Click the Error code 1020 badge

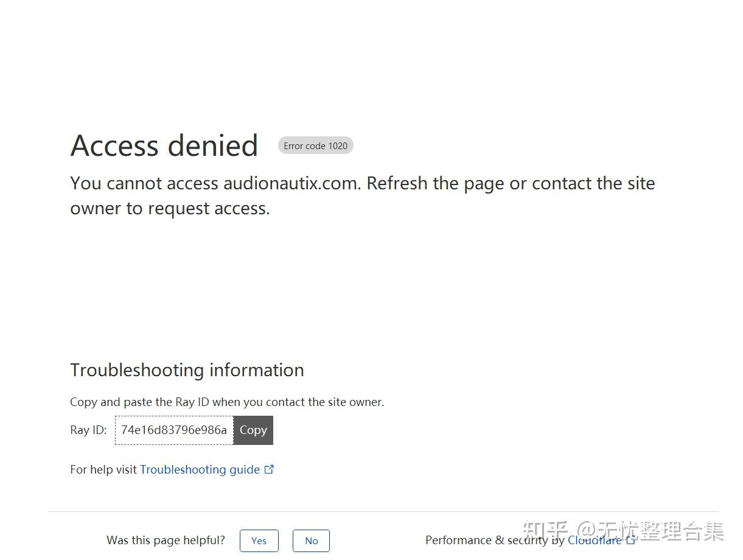[x=315, y=146]
